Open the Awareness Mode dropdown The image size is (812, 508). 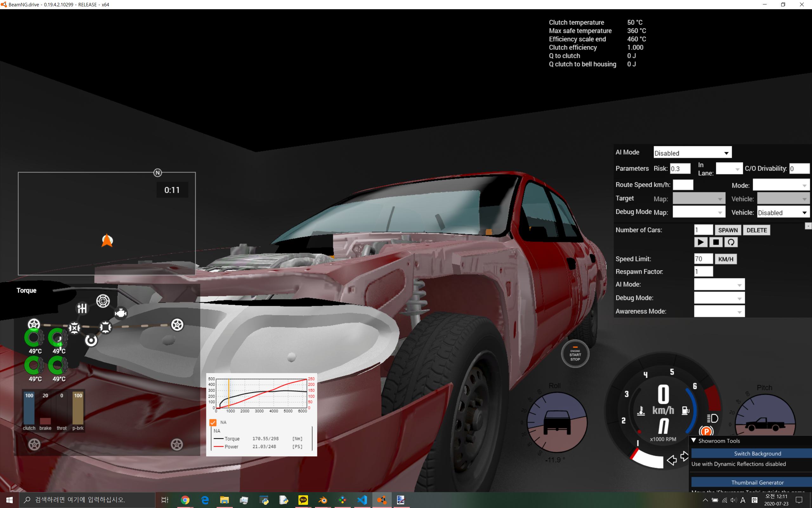tap(719, 311)
